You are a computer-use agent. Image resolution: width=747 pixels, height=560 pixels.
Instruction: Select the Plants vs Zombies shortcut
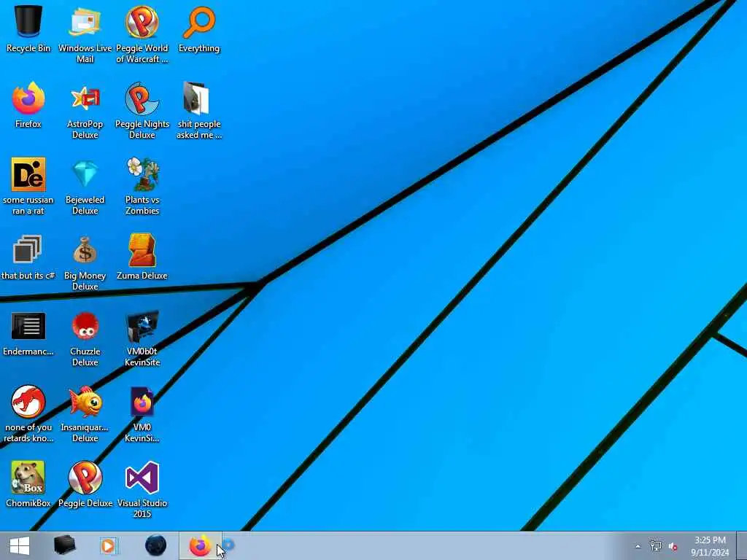point(142,186)
